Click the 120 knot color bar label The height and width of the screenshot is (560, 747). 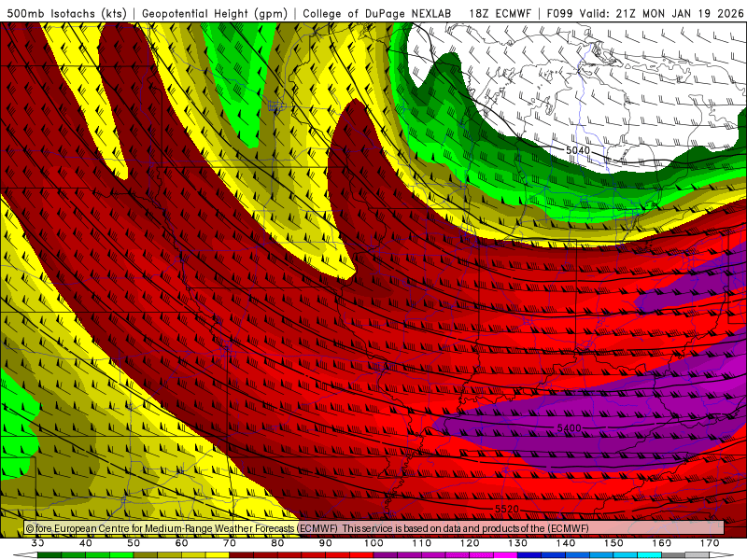click(470, 543)
